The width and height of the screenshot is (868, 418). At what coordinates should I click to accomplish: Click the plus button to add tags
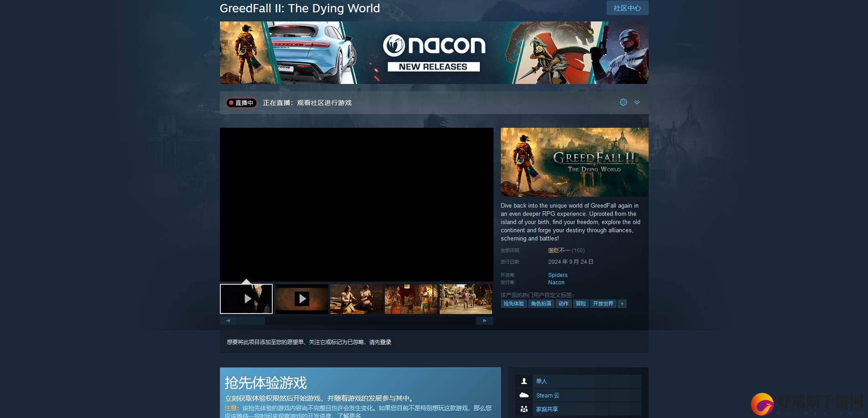point(622,303)
